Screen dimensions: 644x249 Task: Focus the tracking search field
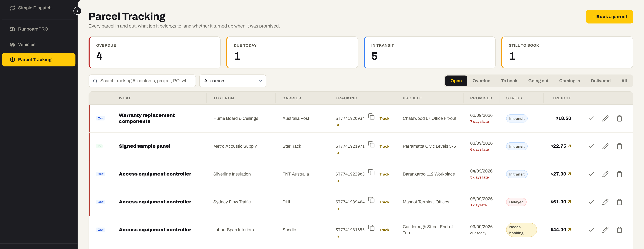(x=142, y=81)
